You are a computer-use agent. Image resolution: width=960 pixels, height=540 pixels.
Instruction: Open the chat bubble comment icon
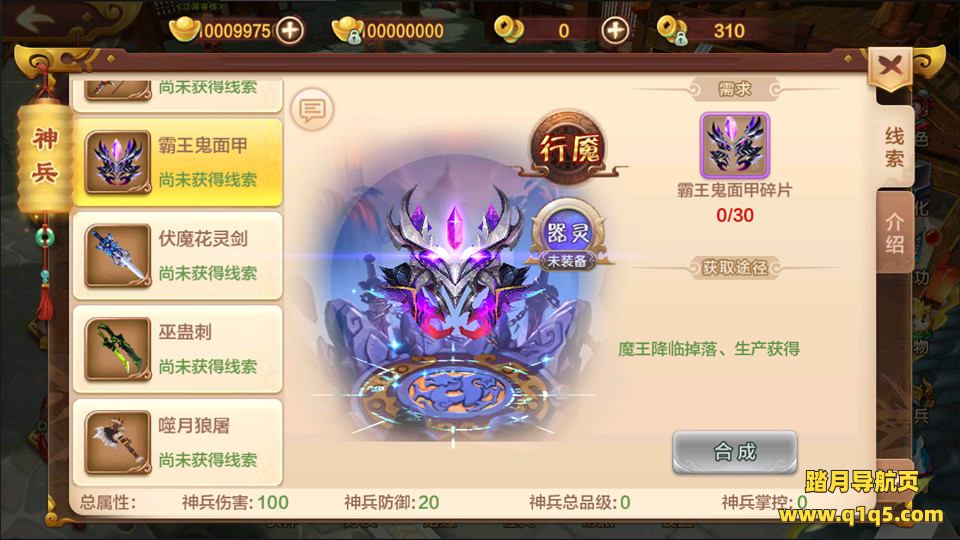[312, 110]
